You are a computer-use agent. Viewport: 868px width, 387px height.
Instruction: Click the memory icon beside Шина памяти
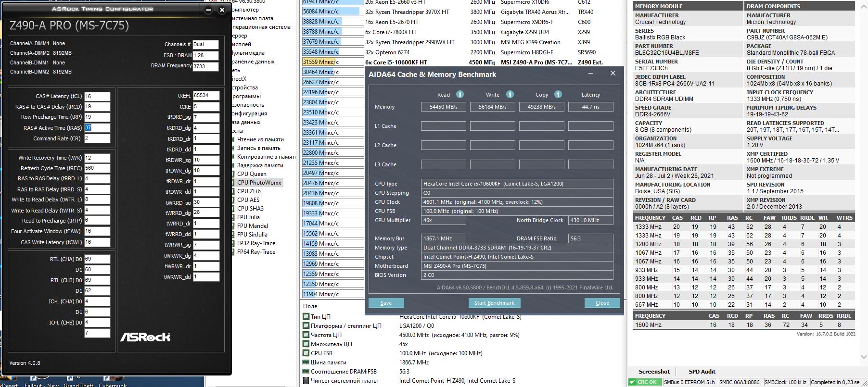306,362
